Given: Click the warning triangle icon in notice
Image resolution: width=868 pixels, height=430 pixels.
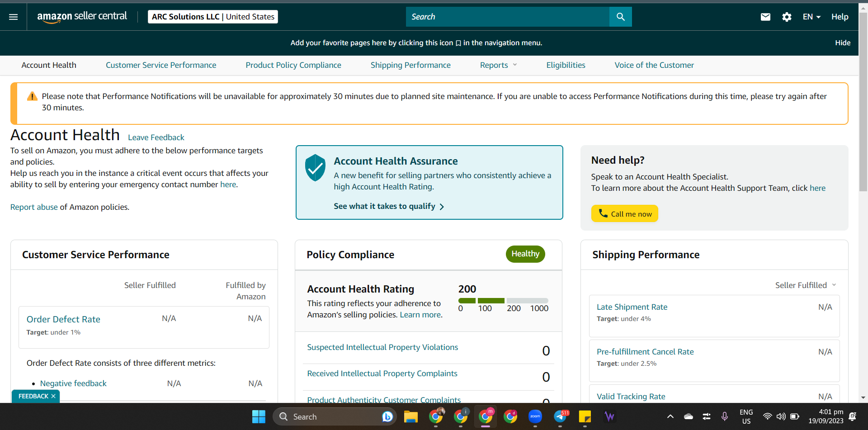Looking at the screenshot, I should (32, 96).
